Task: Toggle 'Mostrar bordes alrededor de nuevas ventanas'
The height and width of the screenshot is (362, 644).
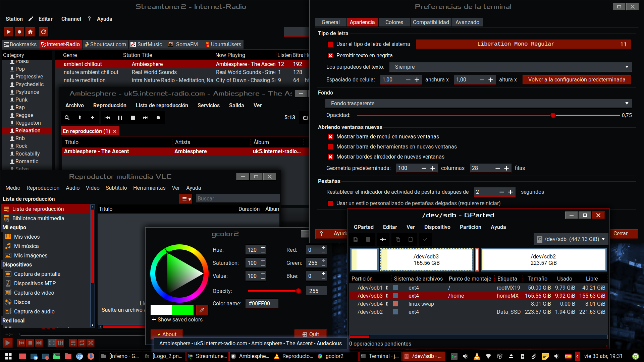Action: point(330,157)
